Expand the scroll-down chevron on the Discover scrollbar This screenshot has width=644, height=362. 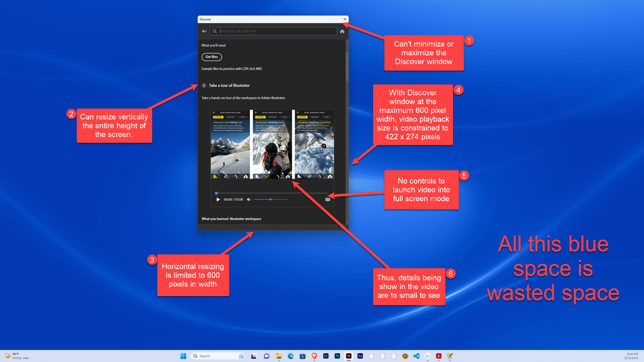(x=347, y=223)
